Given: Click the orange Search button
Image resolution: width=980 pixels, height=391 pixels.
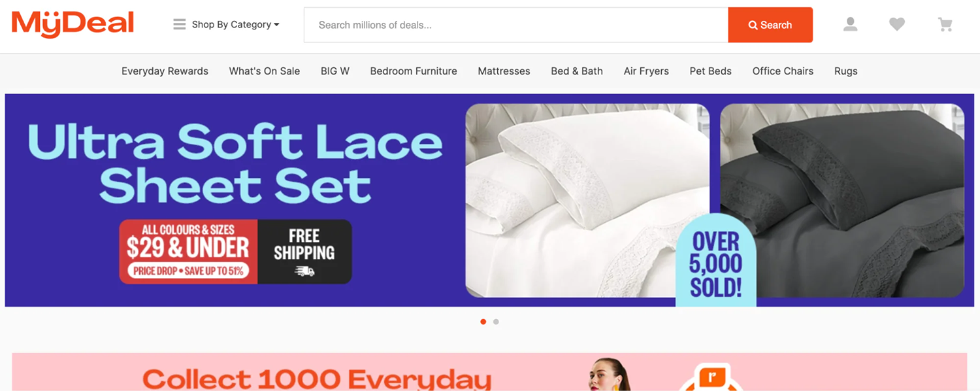Looking at the screenshot, I should point(770,25).
